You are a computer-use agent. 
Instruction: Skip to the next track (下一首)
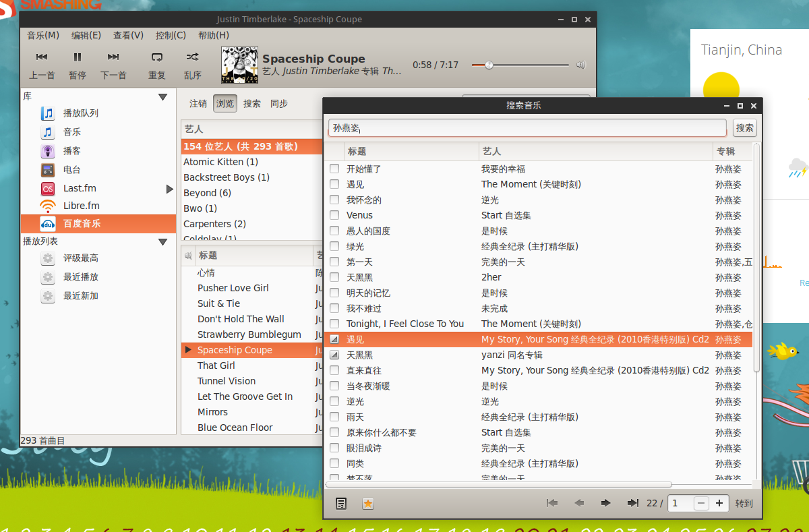coord(113,65)
